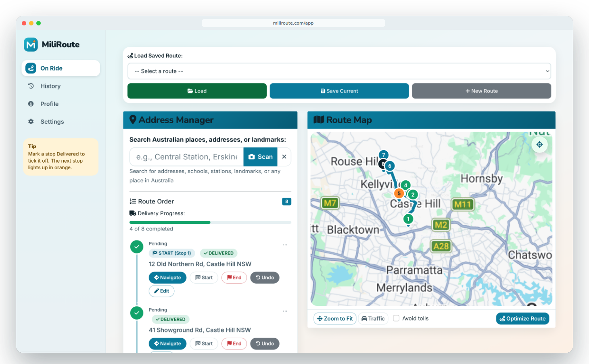Click the locate-me crosshair on the map
Viewport: 589px width, 364px height.
click(x=539, y=144)
